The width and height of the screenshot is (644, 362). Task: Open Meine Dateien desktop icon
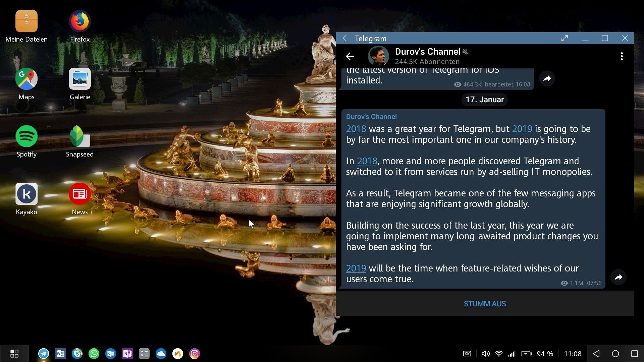click(26, 21)
